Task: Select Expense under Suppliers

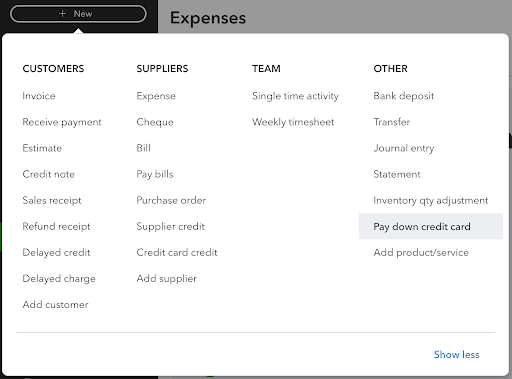Action: [x=156, y=96]
